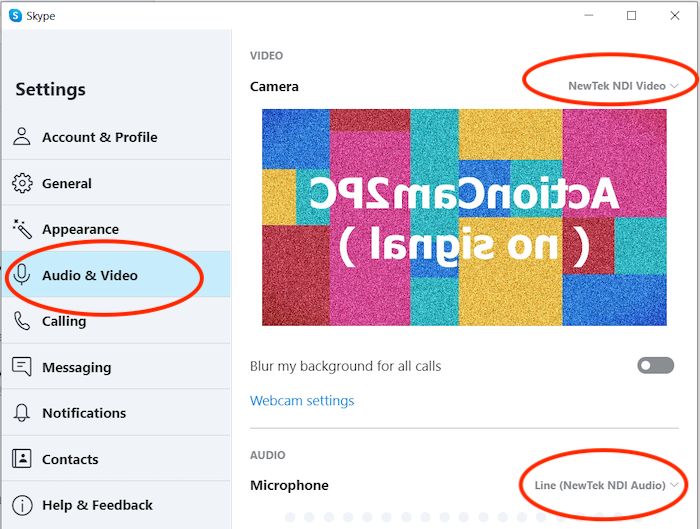Select the Notifications settings label

click(84, 413)
